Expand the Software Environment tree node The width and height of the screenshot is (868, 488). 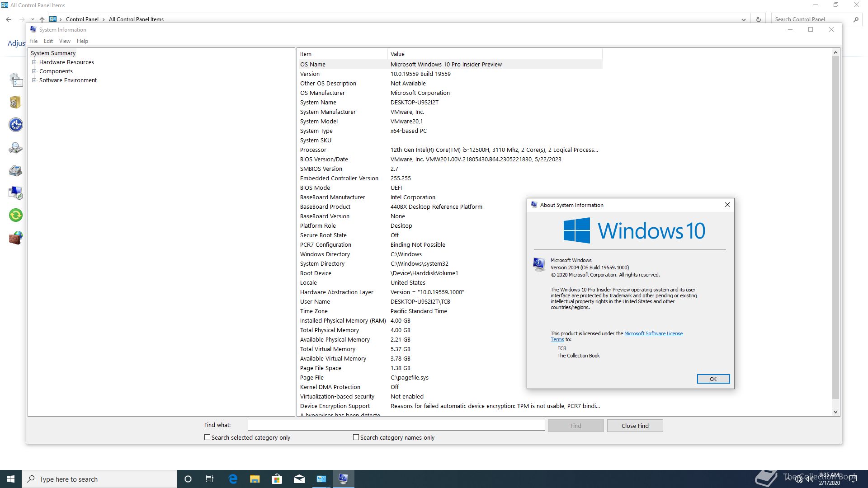click(34, 80)
